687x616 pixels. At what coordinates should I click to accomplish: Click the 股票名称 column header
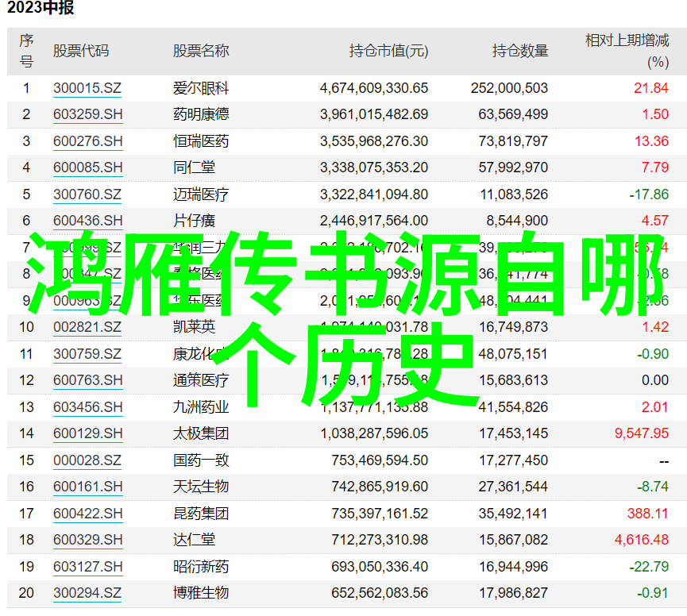pos(201,51)
